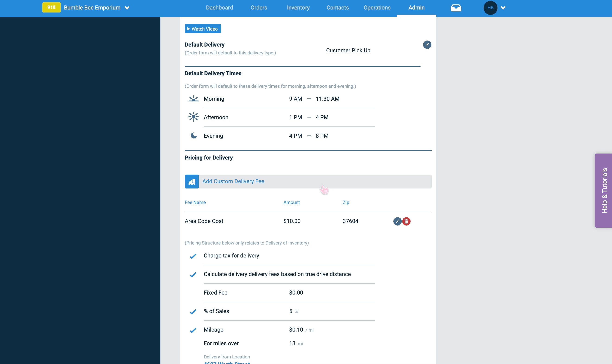The height and width of the screenshot is (364, 612).
Task: Open the Help & Tutorials side panel
Action: [x=603, y=191]
